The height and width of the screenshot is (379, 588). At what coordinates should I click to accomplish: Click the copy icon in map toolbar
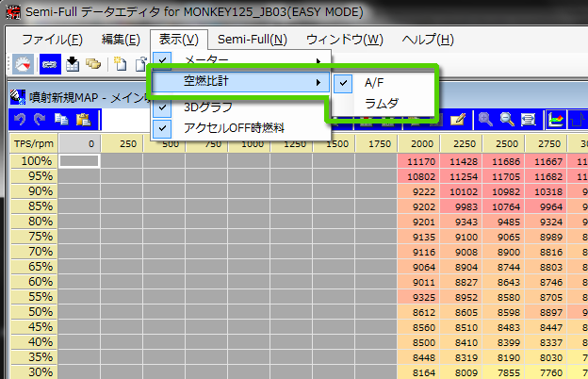coord(62,120)
